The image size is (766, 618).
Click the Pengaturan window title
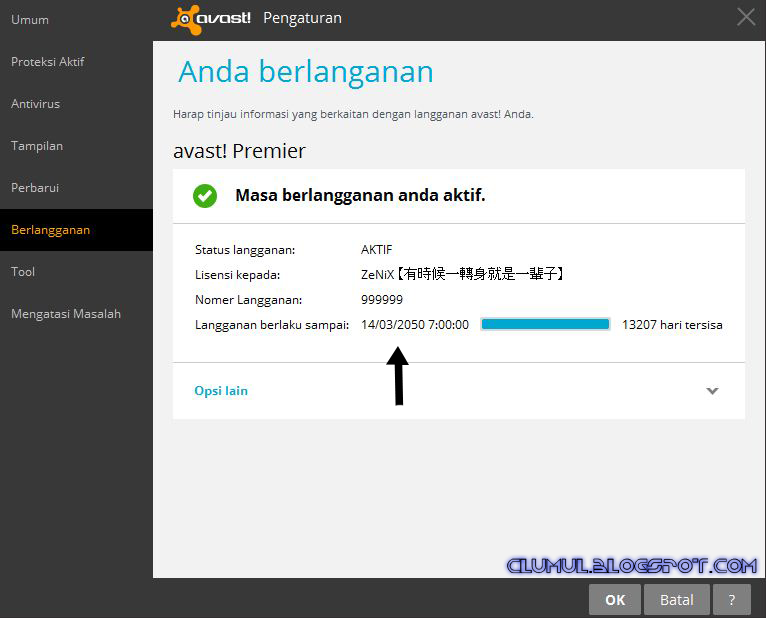point(302,18)
